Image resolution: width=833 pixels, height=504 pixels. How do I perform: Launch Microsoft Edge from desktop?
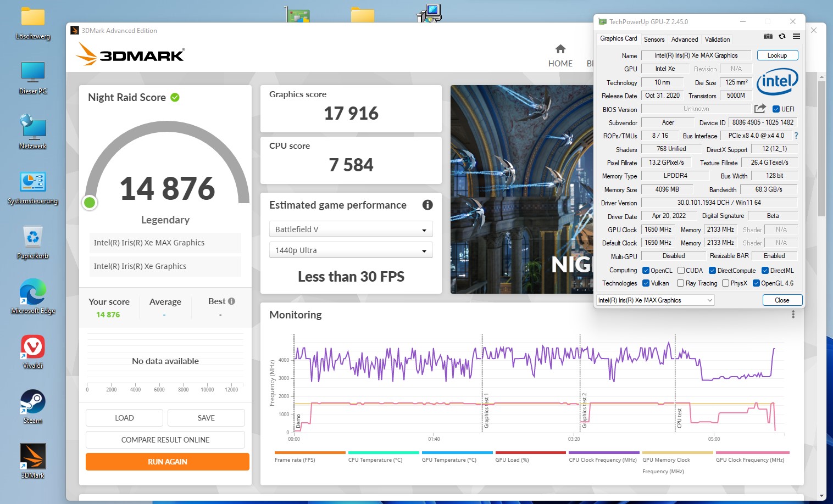pos(33,296)
